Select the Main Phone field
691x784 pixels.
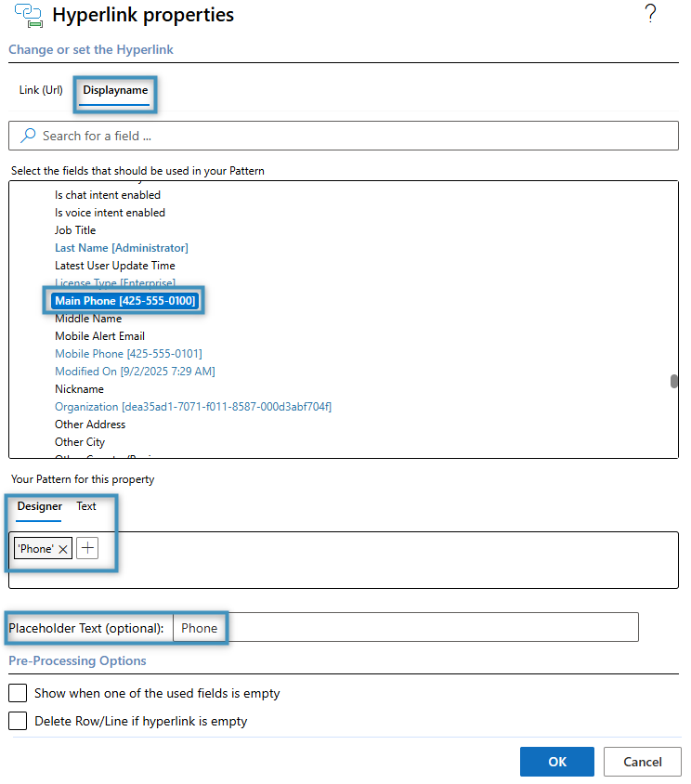click(124, 301)
